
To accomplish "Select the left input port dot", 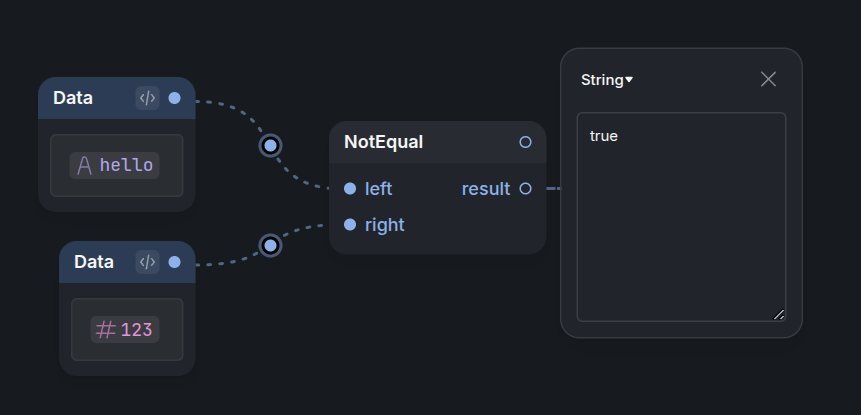I will click(350, 188).
